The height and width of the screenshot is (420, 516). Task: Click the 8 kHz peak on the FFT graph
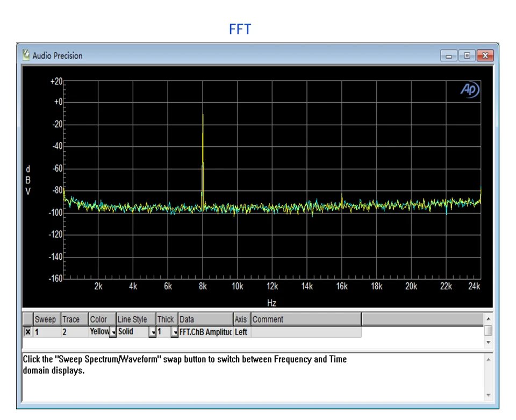[x=203, y=115]
